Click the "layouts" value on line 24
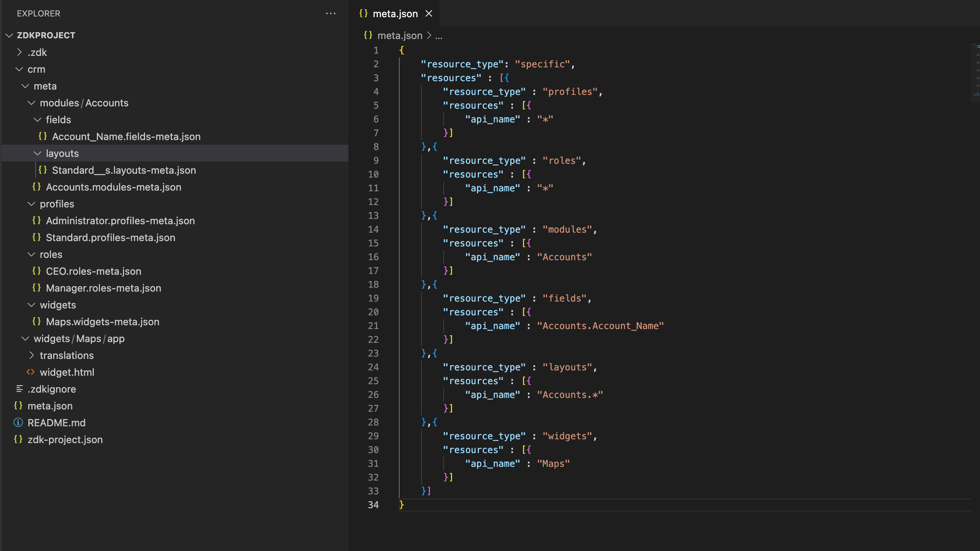Screen dimensions: 980x551 567,367
